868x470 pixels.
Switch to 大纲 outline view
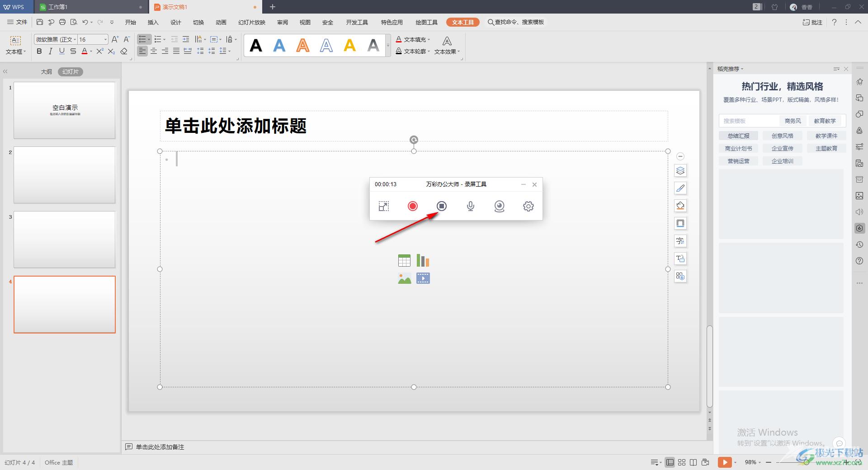click(x=46, y=71)
